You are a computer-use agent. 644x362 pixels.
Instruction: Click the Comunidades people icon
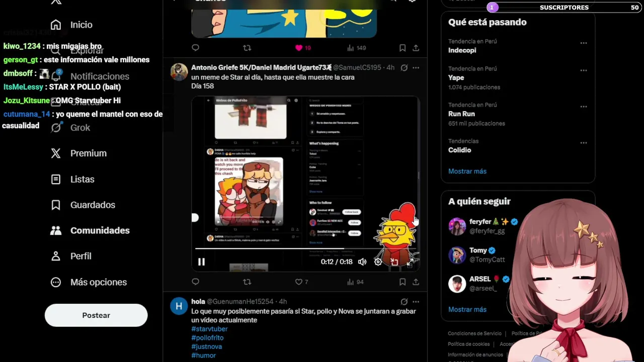click(x=56, y=230)
